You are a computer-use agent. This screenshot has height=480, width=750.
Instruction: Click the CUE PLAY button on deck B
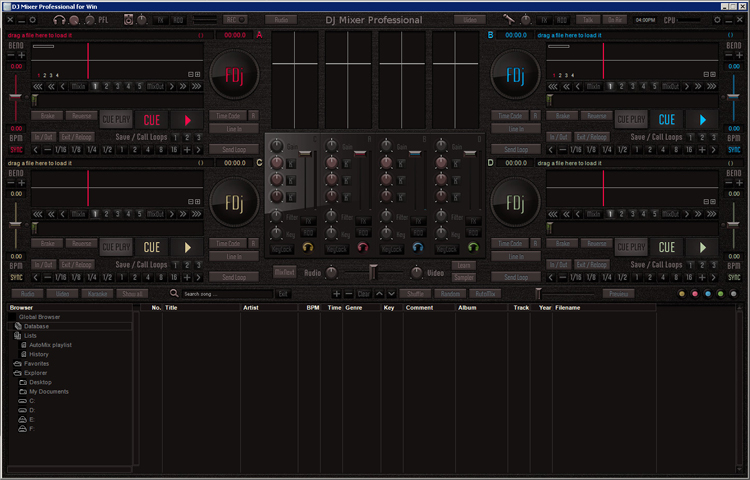[x=631, y=120]
